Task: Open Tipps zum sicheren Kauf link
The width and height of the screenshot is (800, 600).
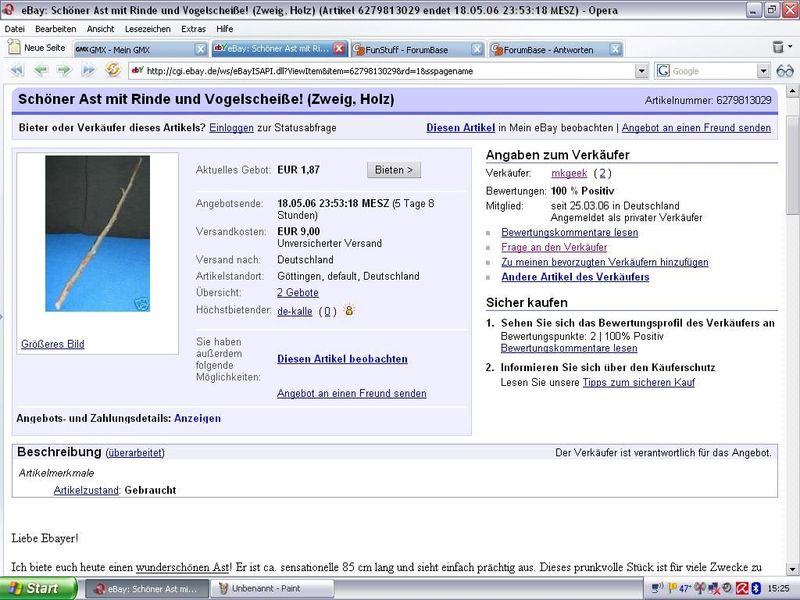Action: click(639, 383)
